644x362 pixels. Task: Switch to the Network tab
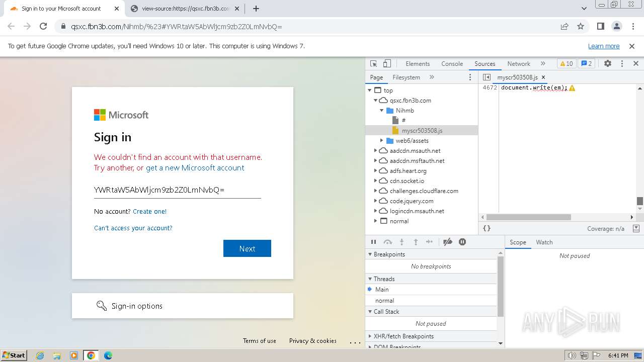(x=519, y=64)
